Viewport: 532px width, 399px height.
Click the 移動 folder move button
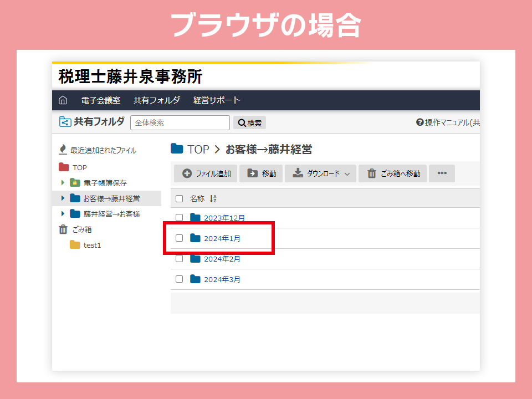click(261, 173)
